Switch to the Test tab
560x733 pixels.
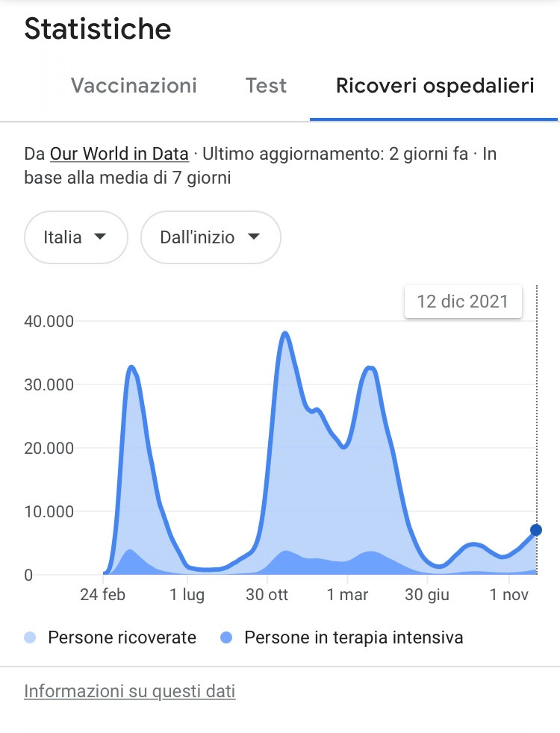pos(266,86)
